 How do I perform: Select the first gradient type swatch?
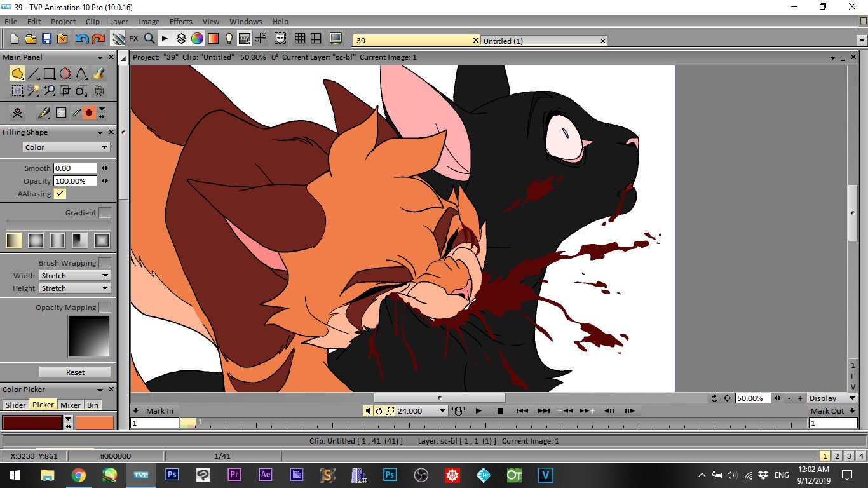click(x=14, y=240)
